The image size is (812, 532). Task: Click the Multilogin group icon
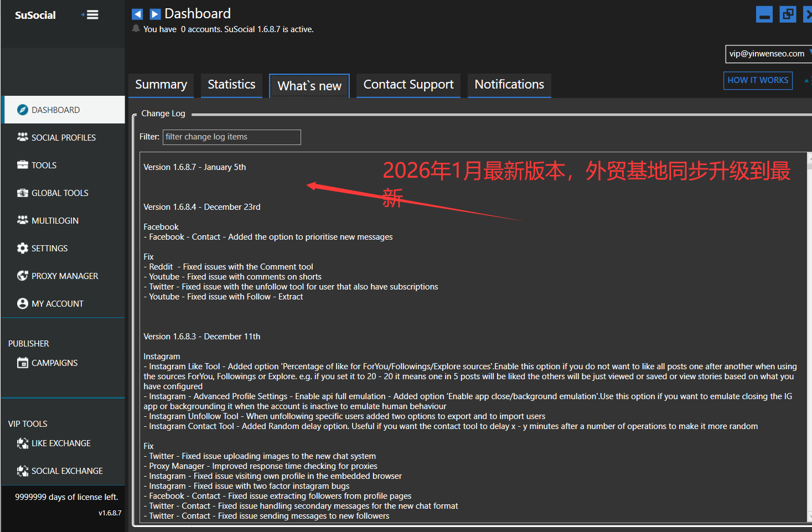22,220
